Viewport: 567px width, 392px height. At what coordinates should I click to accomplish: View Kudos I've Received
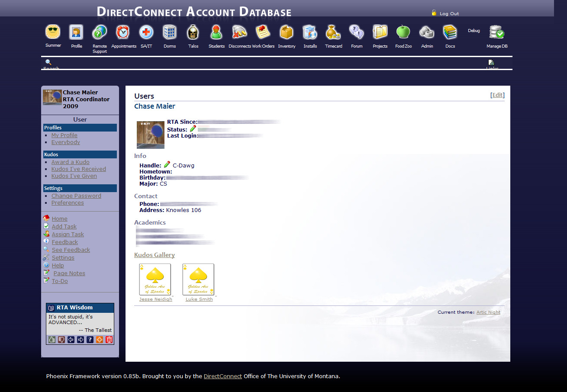click(x=79, y=169)
